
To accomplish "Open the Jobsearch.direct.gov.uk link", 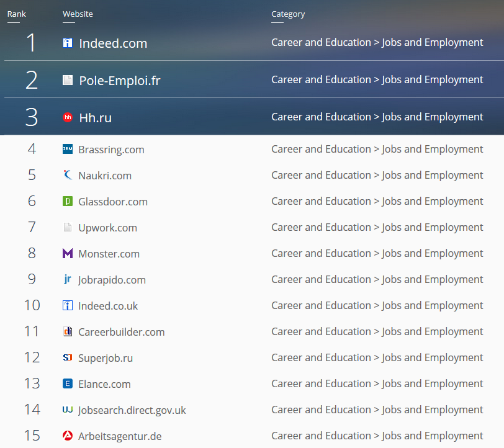I will coord(132,410).
